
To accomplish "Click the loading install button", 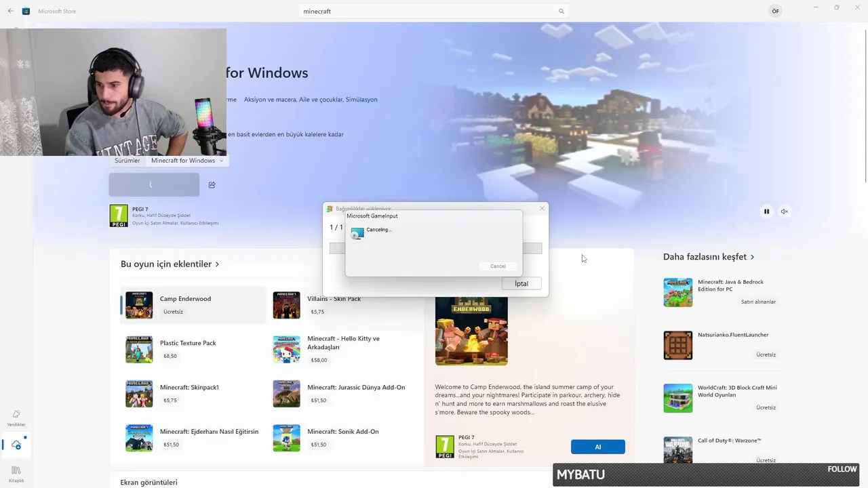I will coord(154,184).
